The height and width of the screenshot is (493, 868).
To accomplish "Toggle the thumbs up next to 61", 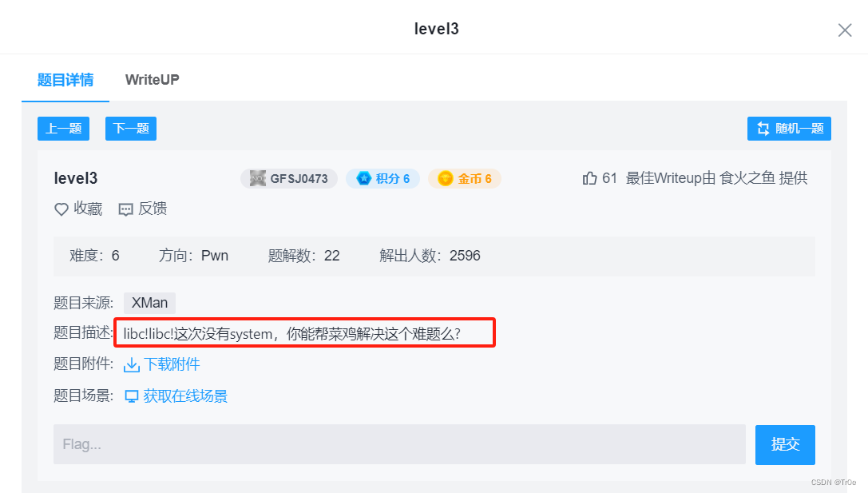I will pos(589,177).
